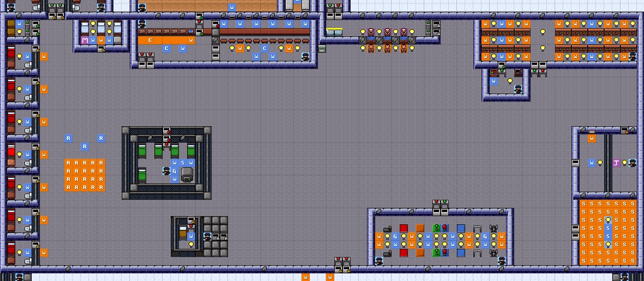Select the lone green bed in the cage's lower left
This screenshot has width=644, height=281.
142,175
